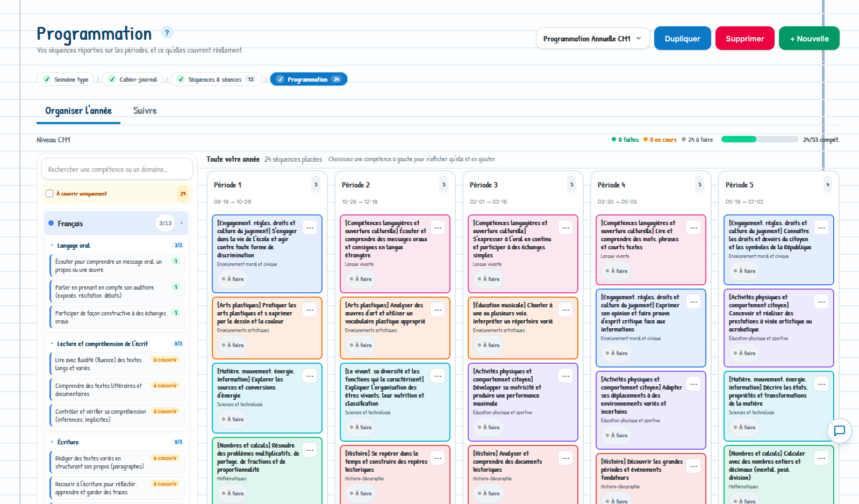Toggle 'À faire' status on Chanter à une voix card
Viewport: 859px width, 504px height.
[x=489, y=345]
